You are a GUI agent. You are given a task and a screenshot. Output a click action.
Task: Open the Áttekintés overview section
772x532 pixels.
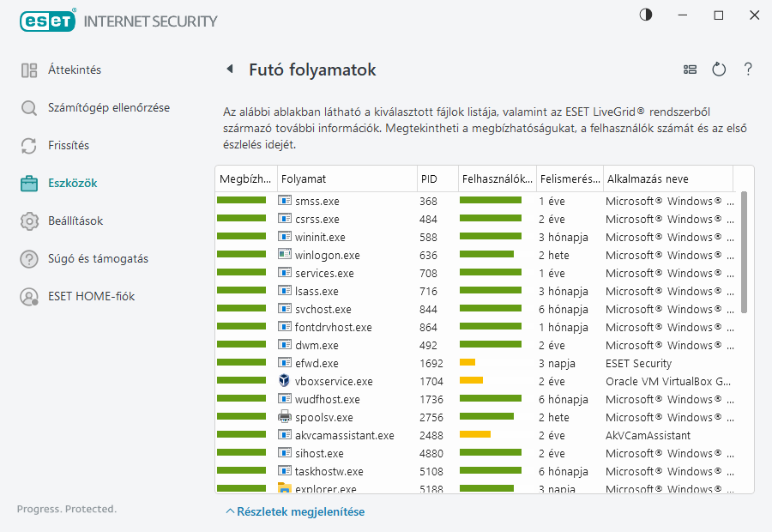point(74,70)
